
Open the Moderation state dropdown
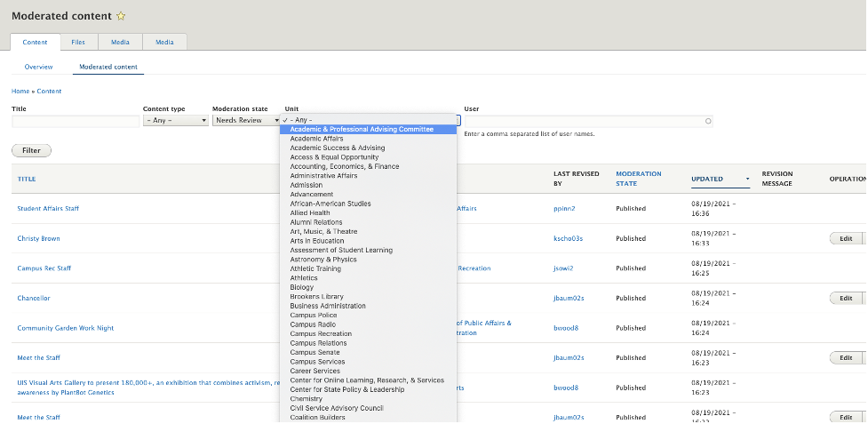(245, 120)
